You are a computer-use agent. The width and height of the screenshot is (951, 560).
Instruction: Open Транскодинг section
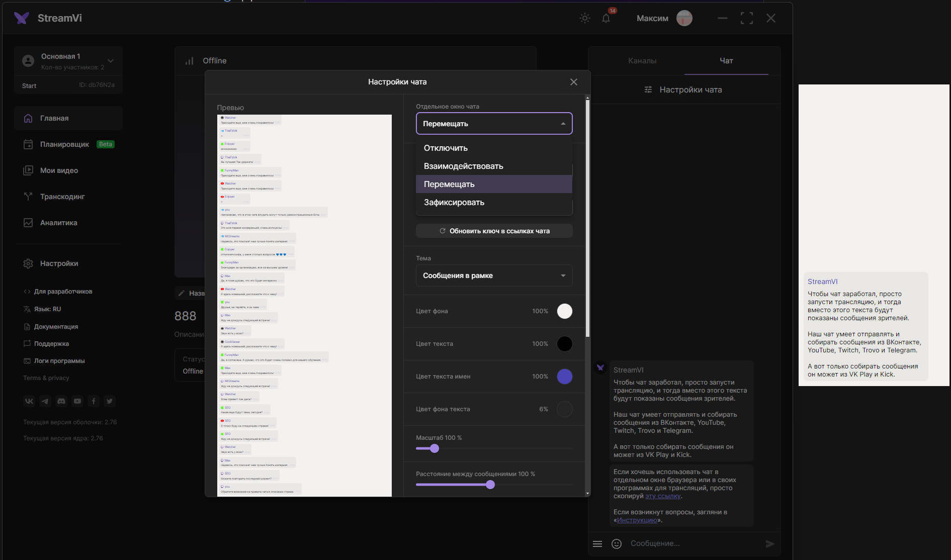click(x=68, y=197)
